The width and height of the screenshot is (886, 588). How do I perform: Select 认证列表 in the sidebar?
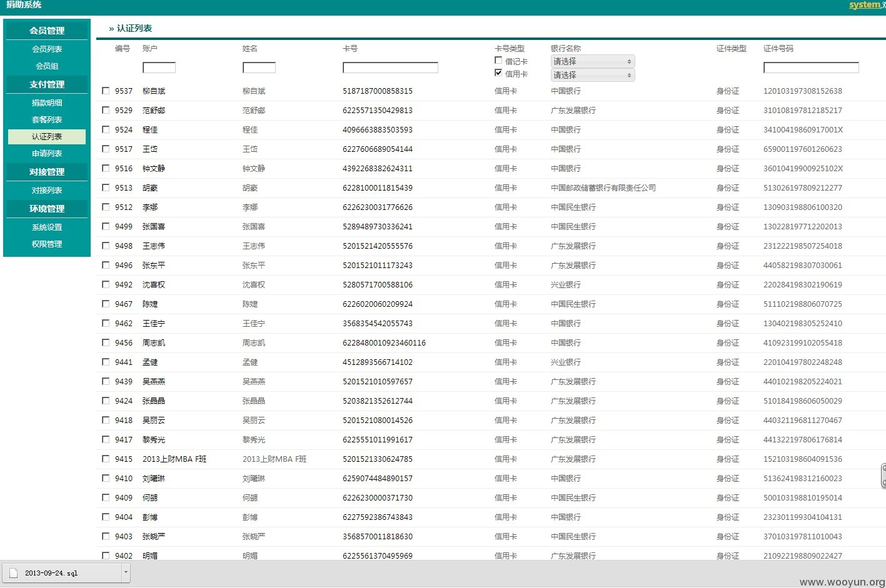(47, 136)
